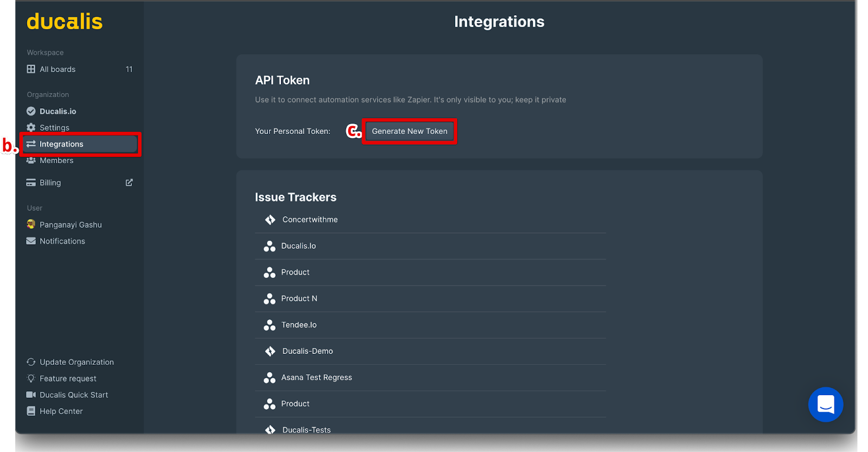Click the Asana icon beside Asana Test Regress

270,378
